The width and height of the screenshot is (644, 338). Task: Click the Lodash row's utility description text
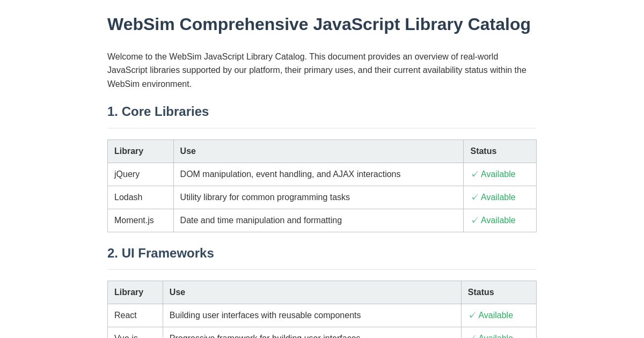[x=265, y=197]
